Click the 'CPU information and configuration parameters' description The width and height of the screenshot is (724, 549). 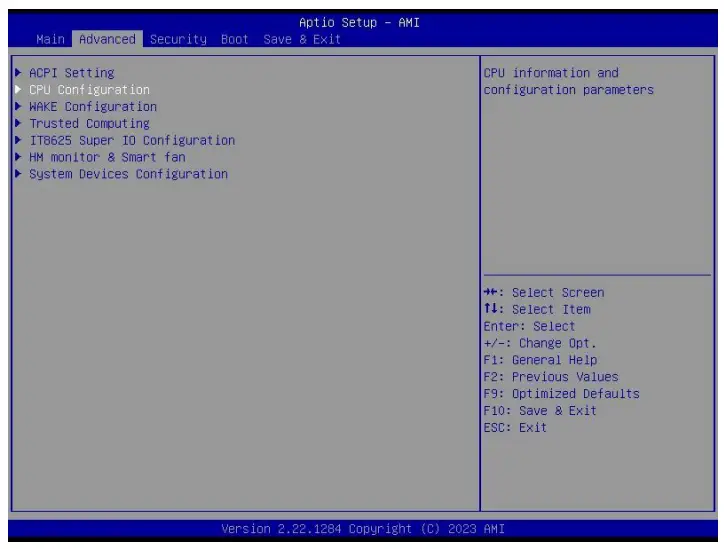(569, 81)
